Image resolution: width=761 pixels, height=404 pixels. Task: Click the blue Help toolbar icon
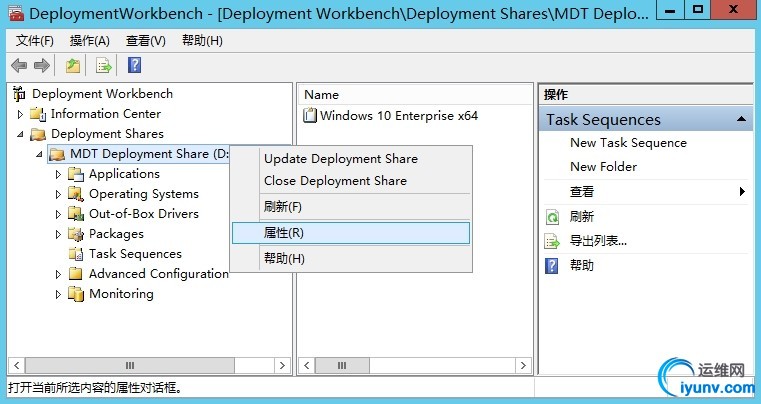tap(134, 66)
